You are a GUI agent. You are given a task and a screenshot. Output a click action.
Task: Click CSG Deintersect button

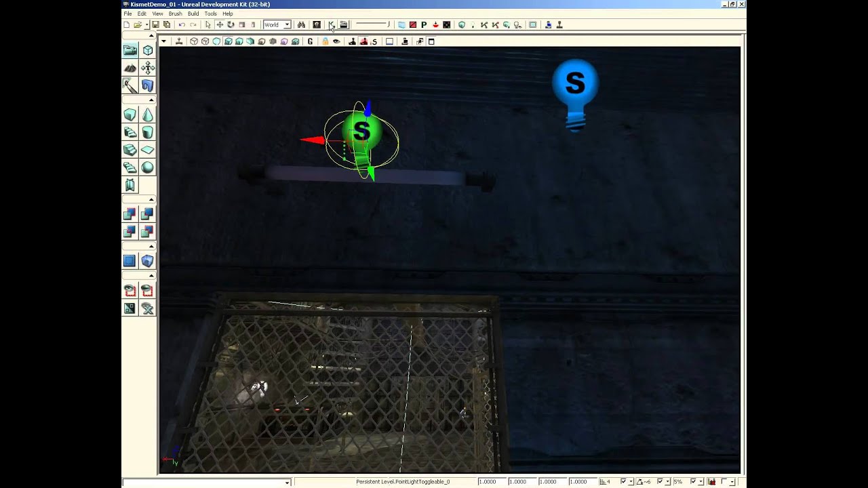147,232
